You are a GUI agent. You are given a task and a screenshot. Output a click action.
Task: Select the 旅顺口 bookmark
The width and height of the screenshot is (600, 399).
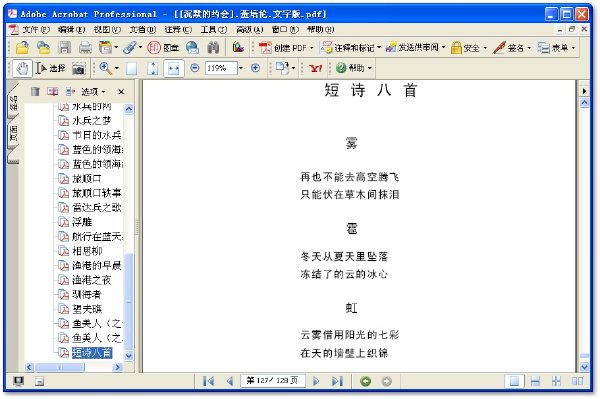[x=87, y=178]
